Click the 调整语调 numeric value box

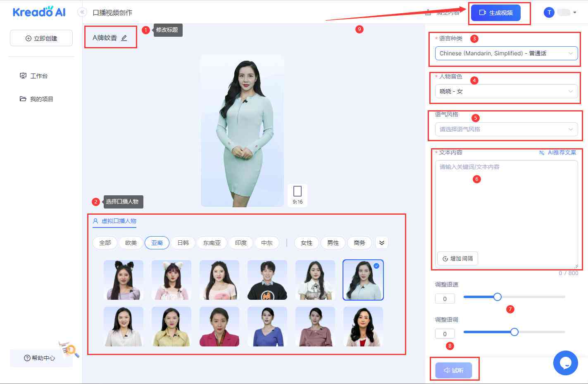[x=445, y=334]
